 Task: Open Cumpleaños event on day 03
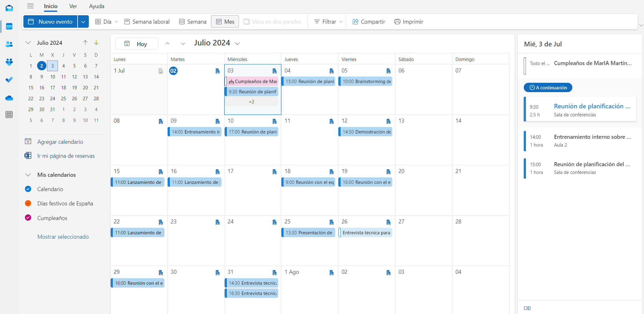[x=252, y=81]
